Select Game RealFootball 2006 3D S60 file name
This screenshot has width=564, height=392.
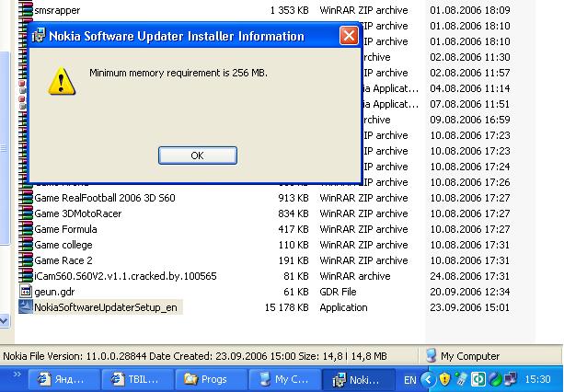click(x=105, y=198)
